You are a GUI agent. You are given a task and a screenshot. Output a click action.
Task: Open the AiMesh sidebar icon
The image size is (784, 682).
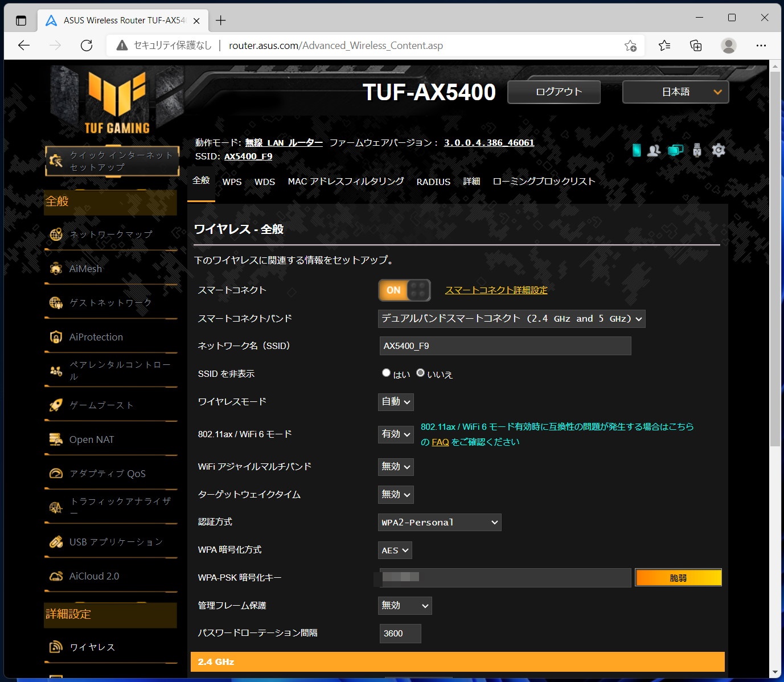[x=56, y=269]
